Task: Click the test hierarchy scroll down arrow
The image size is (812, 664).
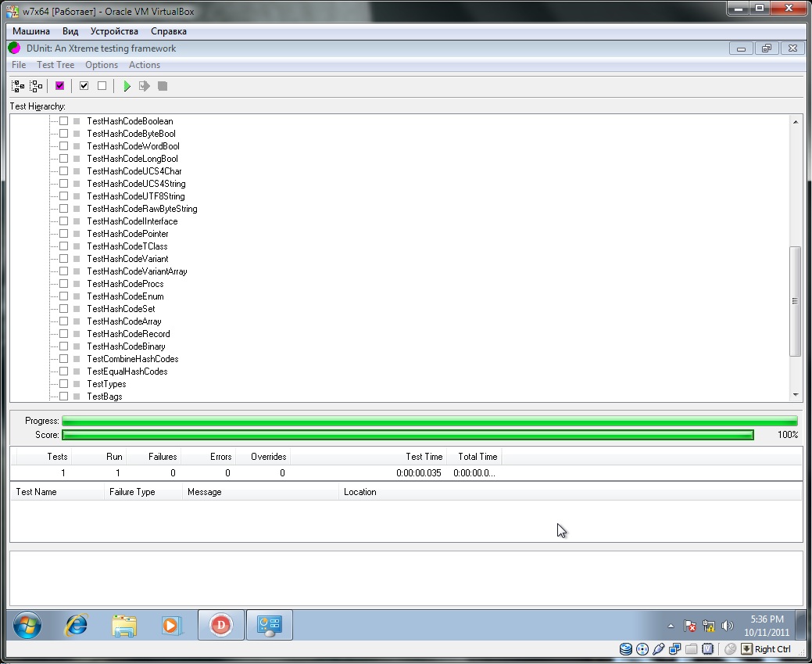Action: tap(796, 395)
